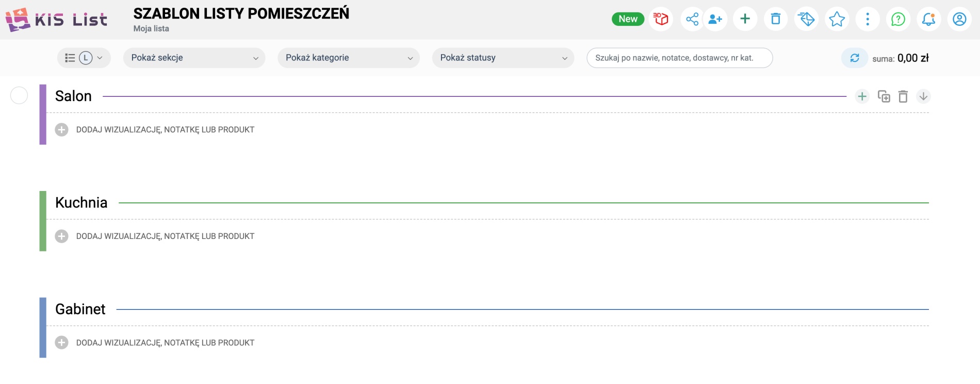Open the help chat question icon
Viewport: 980px width, 384px height.
898,19
